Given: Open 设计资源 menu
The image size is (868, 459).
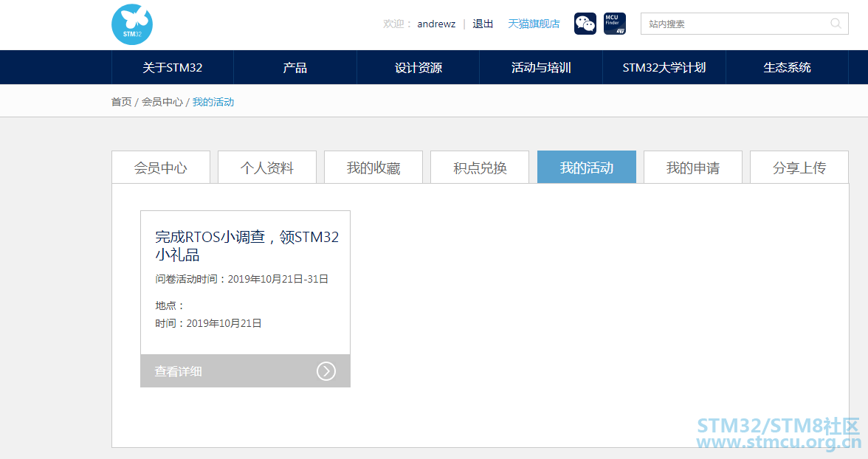Looking at the screenshot, I should pyautogui.click(x=418, y=68).
